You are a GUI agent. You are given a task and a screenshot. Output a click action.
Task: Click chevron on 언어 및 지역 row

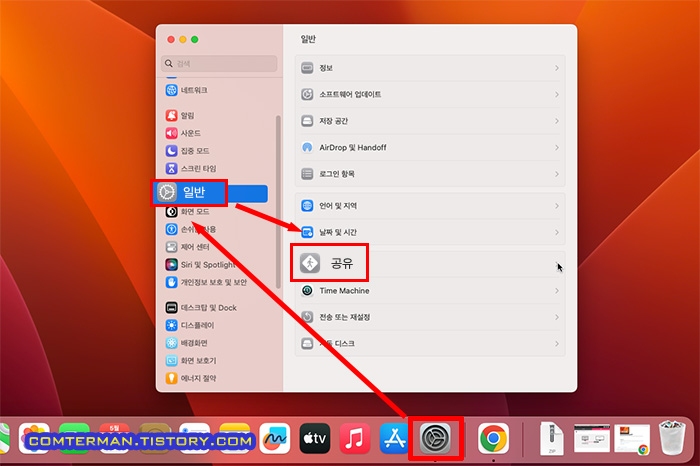click(x=557, y=206)
